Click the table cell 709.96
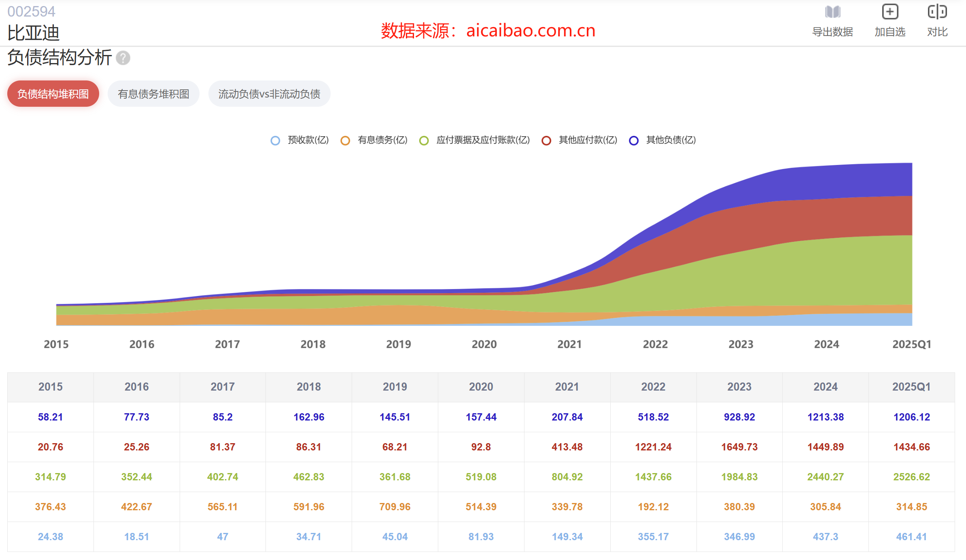Image resolution: width=966 pixels, height=560 pixels. (x=395, y=507)
